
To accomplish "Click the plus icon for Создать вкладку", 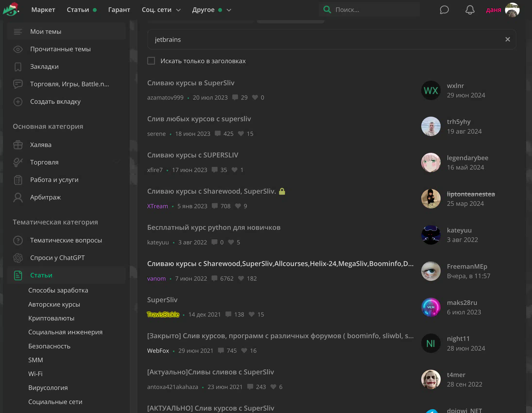I will [x=18, y=102].
